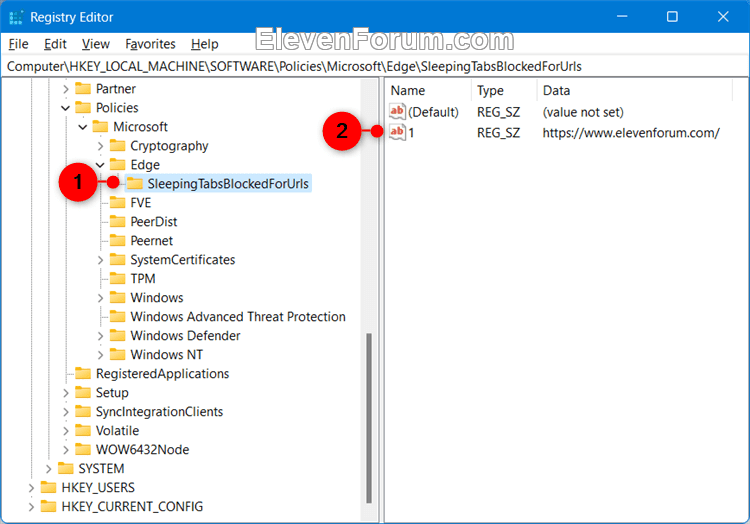Select the RegisteredApplications key label
Image resolution: width=750 pixels, height=524 pixels.
click(162, 374)
